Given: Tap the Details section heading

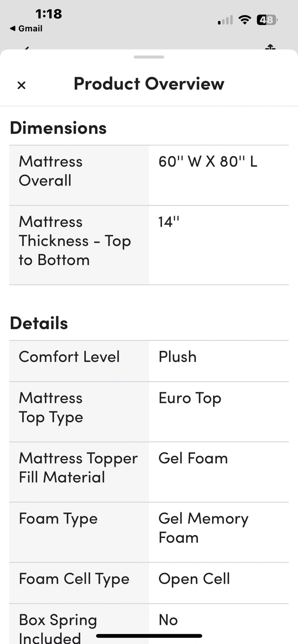Looking at the screenshot, I should point(39,323).
